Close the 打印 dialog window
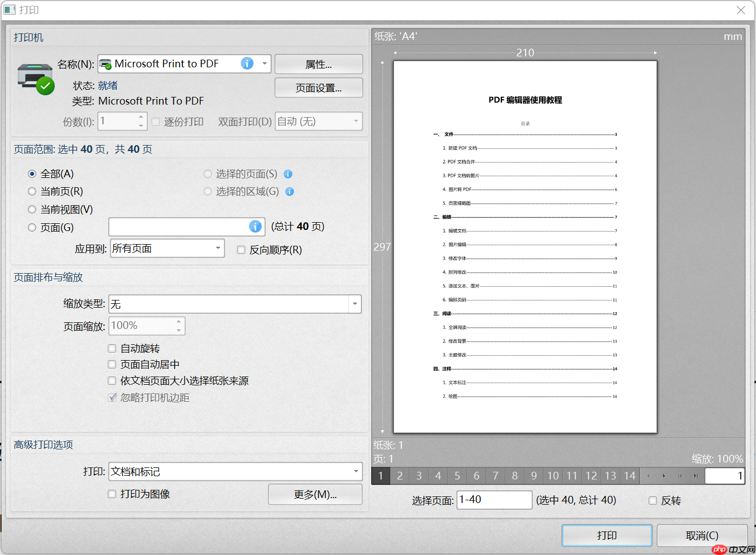Screen dimensions: 756x555 [x=741, y=10]
